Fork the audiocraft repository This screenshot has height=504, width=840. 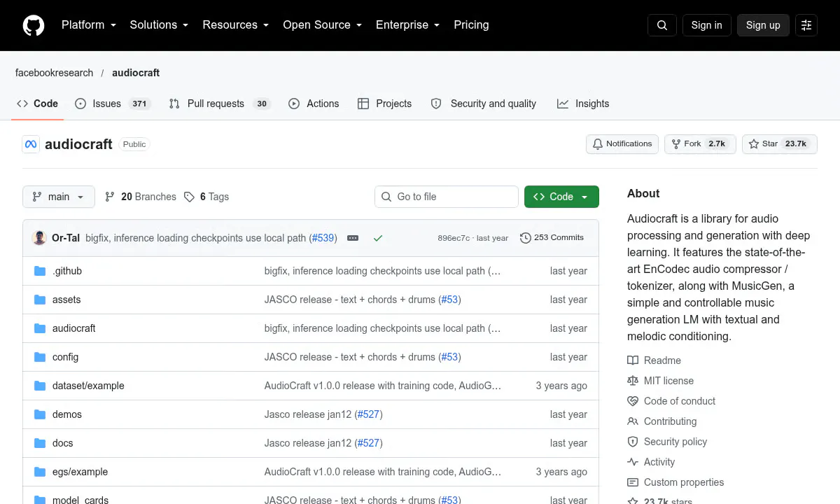tap(700, 144)
